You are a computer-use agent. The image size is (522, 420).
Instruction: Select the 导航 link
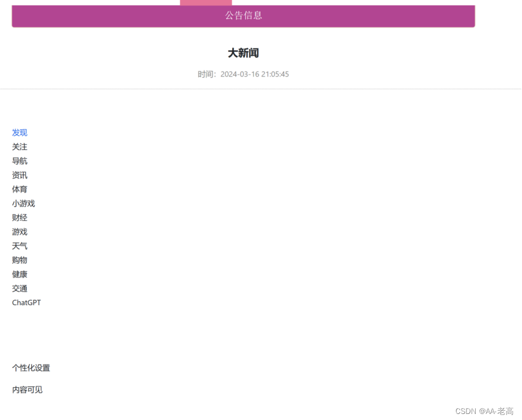tap(20, 161)
